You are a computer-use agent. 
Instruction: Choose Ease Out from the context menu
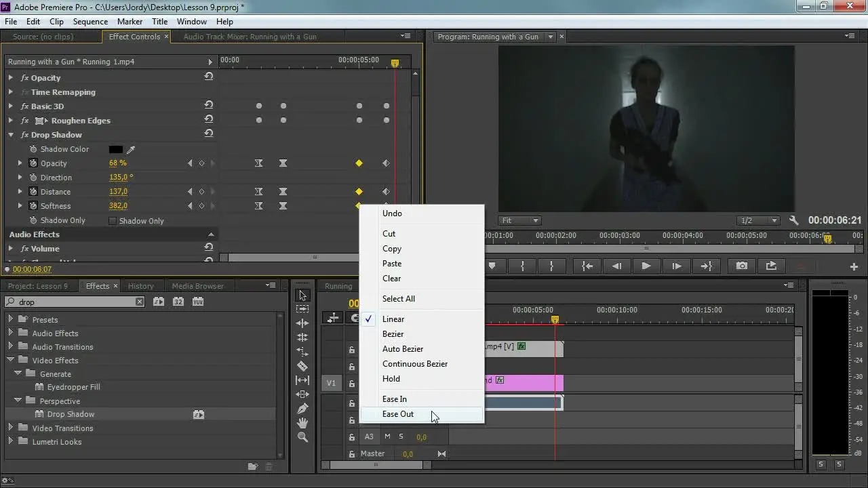tap(398, 414)
